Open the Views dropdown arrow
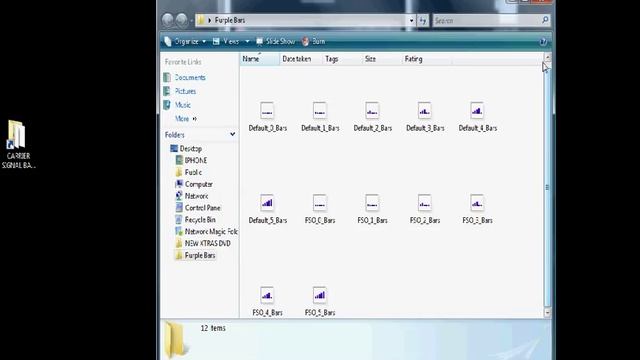 pos(247,41)
